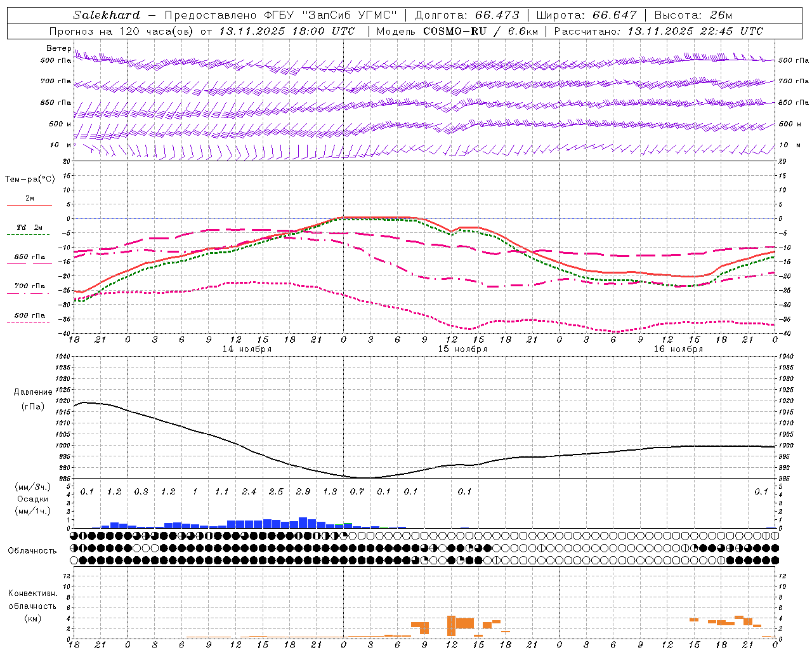This screenshot has height=650, width=812.
Task: Click the 'Облачность' cloud cover label
Action: pyautogui.click(x=32, y=551)
